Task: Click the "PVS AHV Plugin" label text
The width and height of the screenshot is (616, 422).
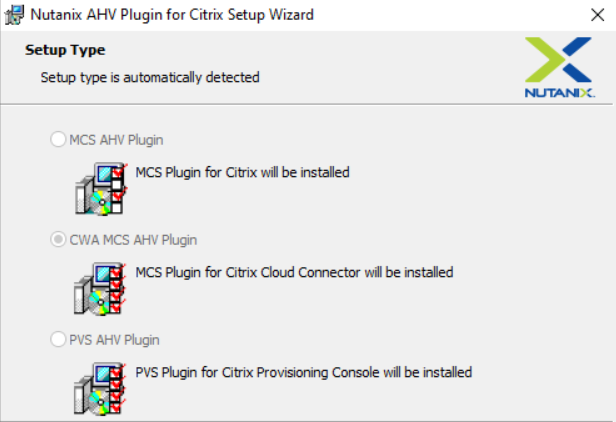Action: coord(114,340)
